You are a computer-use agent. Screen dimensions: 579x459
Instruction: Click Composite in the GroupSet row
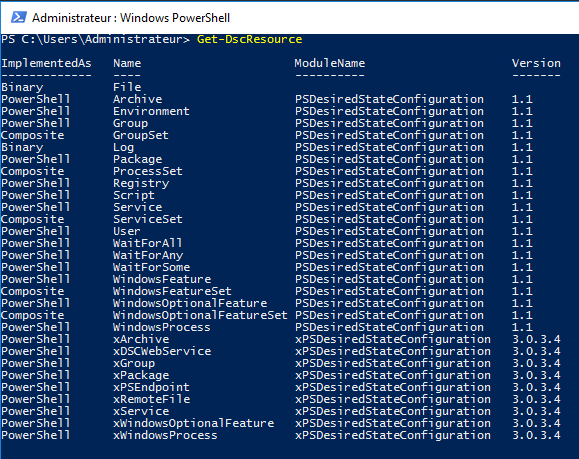click(32, 135)
